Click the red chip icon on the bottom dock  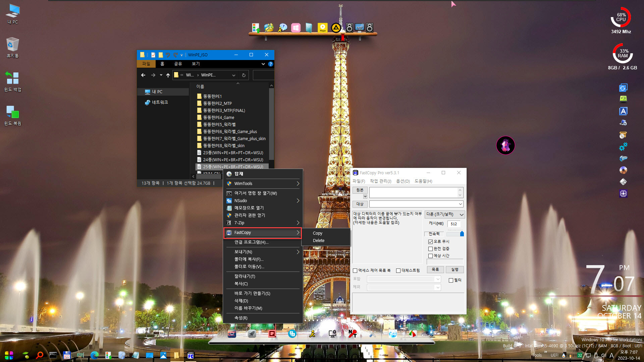pos(272,334)
